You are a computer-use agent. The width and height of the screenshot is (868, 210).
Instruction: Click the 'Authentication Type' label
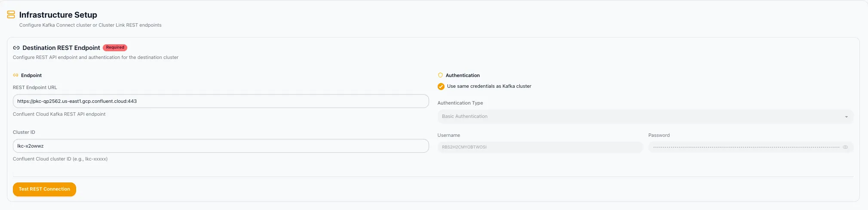click(x=460, y=103)
